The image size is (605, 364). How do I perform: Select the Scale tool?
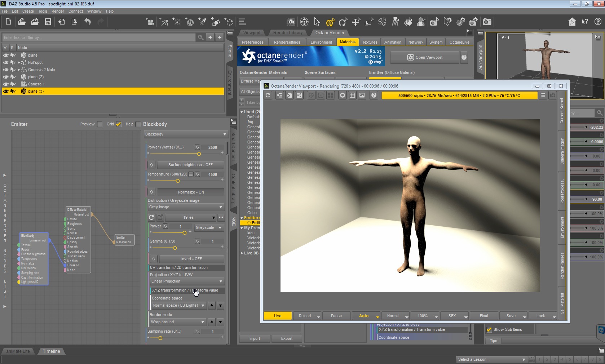coord(369,22)
